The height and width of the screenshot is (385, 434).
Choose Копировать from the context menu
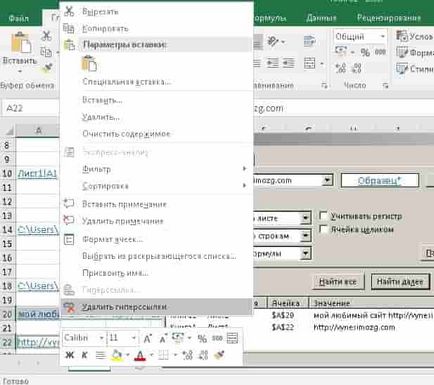[x=105, y=29]
